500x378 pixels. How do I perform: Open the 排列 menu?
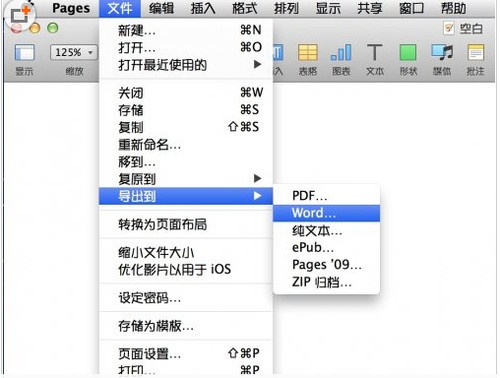286,8
